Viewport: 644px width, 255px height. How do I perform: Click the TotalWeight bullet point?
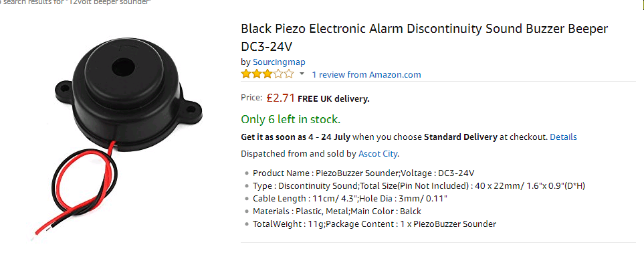(374, 224)
